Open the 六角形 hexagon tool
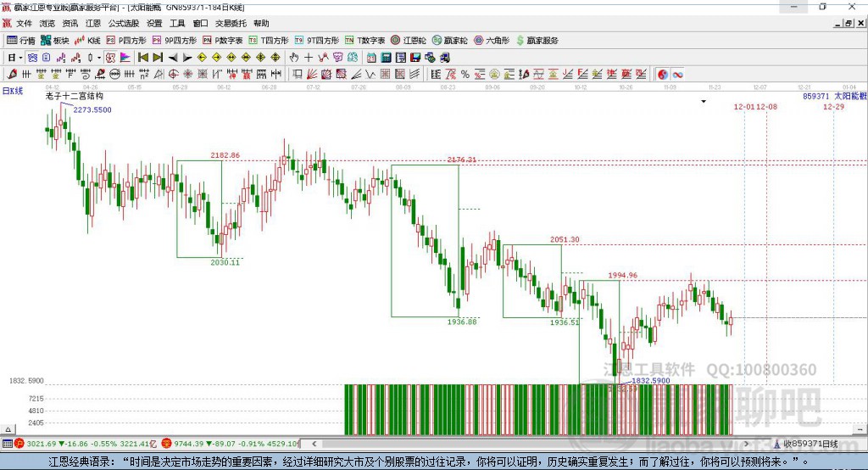The width and height of the screenshot is (868, 470). 492,41
